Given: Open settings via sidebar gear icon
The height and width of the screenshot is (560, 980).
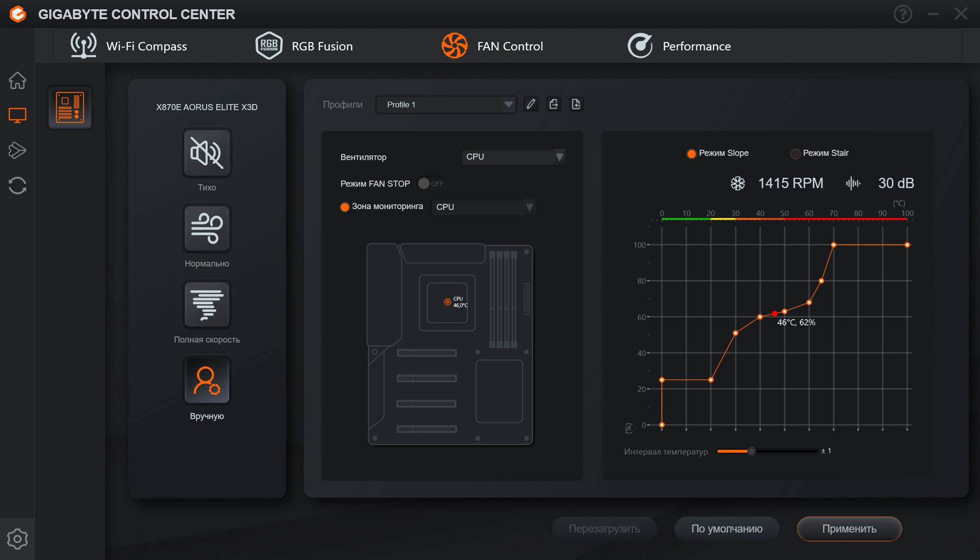Looking at the screenshot, I should (x=17, y=539).
